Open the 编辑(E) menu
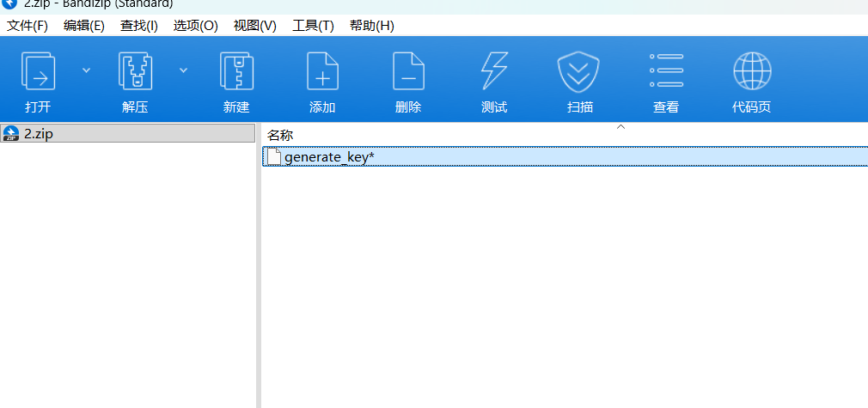Image resolution: width=868 pixels, height=408 pixels. 84,26
